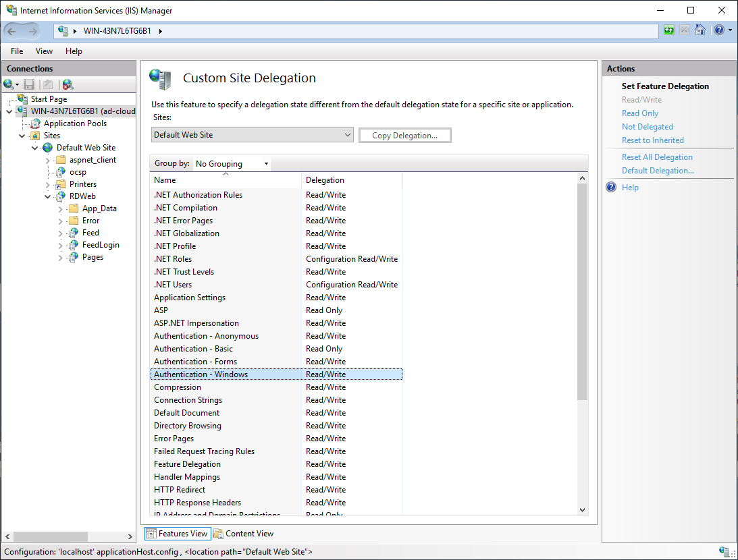Image resolution: width=738 pixels, height=560 pixels.
Task: Select the HTTP Response Headers row
Action: [x=276, y=503]
